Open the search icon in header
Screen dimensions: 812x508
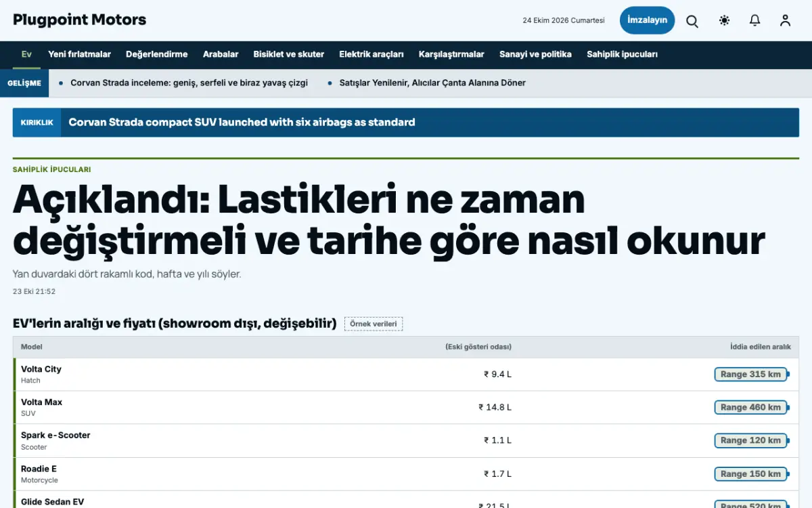[x=692, y=21]
